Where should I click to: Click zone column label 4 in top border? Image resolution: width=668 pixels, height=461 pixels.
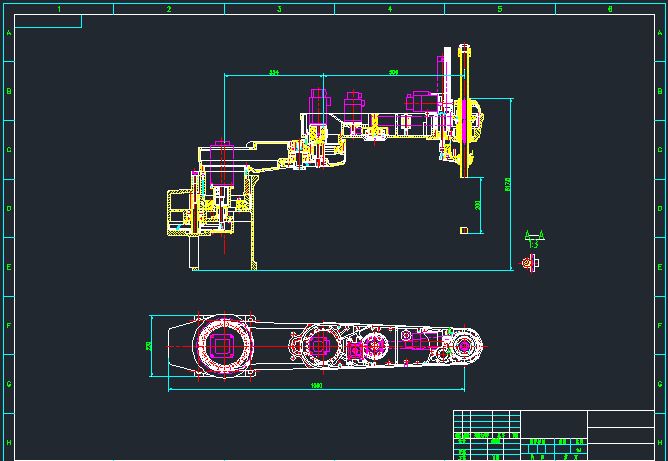(390, 9)
